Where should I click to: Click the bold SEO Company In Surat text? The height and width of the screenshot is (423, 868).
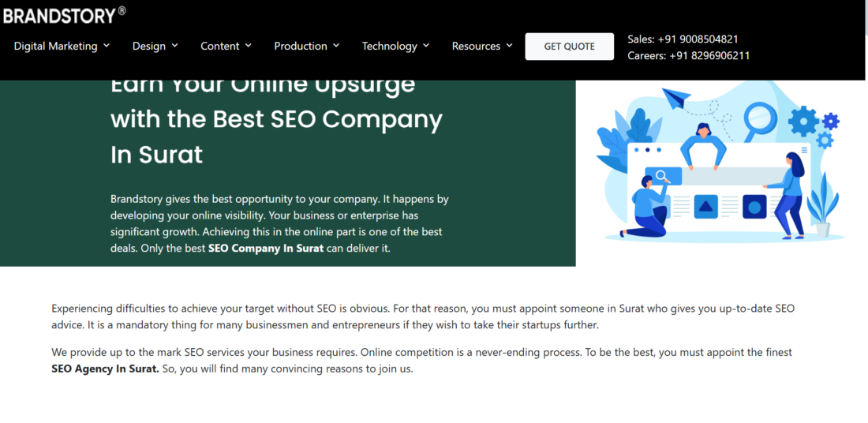266,248
